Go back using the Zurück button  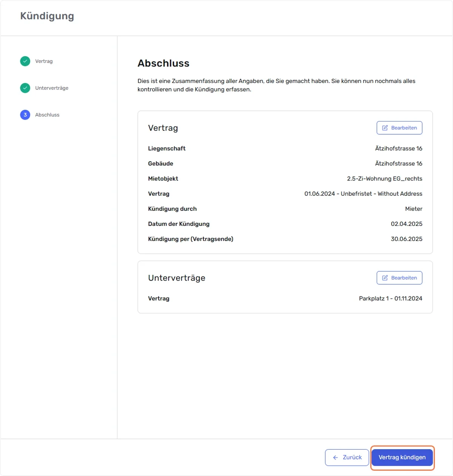[x=347, y=458]
